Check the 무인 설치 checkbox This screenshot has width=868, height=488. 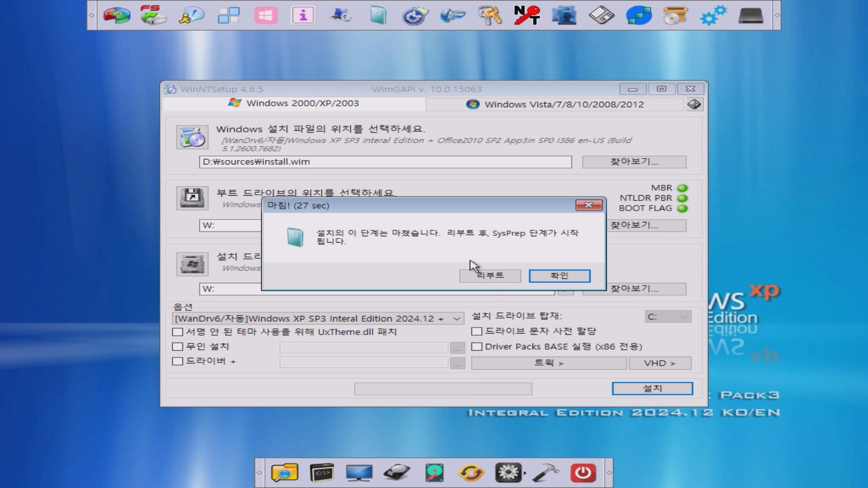(x=178, y=347)
